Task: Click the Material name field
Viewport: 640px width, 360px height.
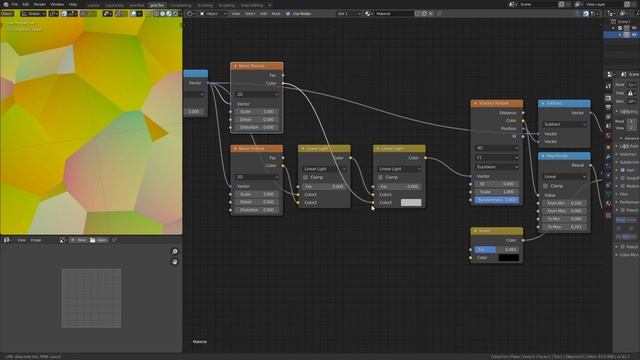Action: tap(393, 13)
